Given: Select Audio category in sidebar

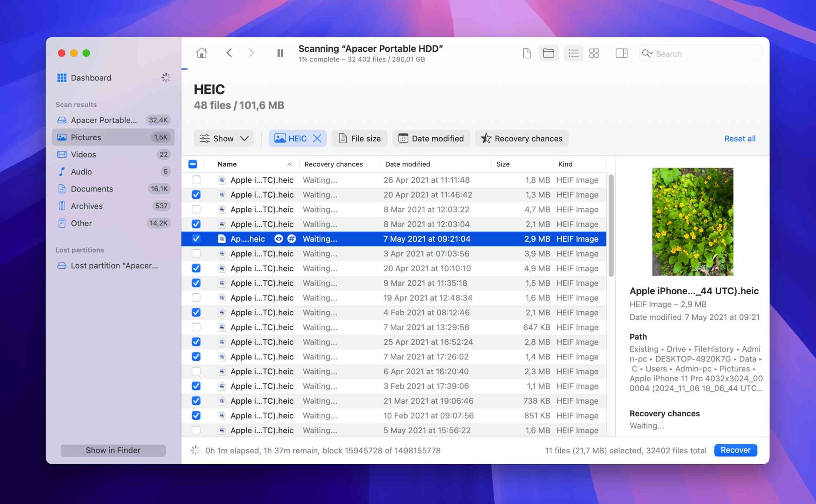Looking at the screenshot, I should pos(113,171).
